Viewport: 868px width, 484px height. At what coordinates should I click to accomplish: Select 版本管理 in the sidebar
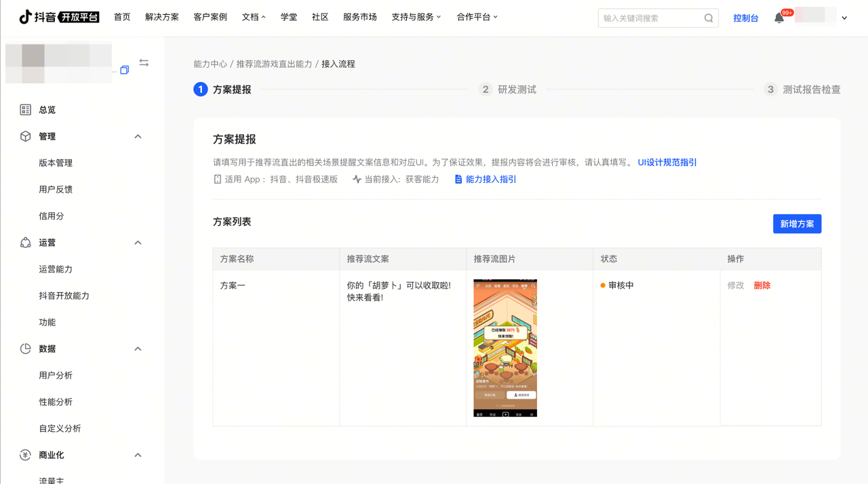pos(56,163)
